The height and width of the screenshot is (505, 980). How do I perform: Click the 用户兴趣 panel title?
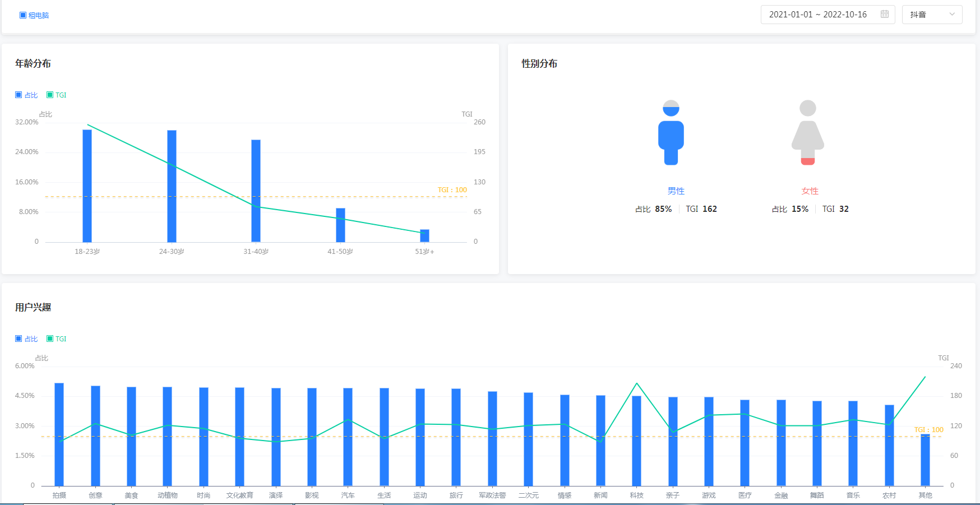pos(33,308)
